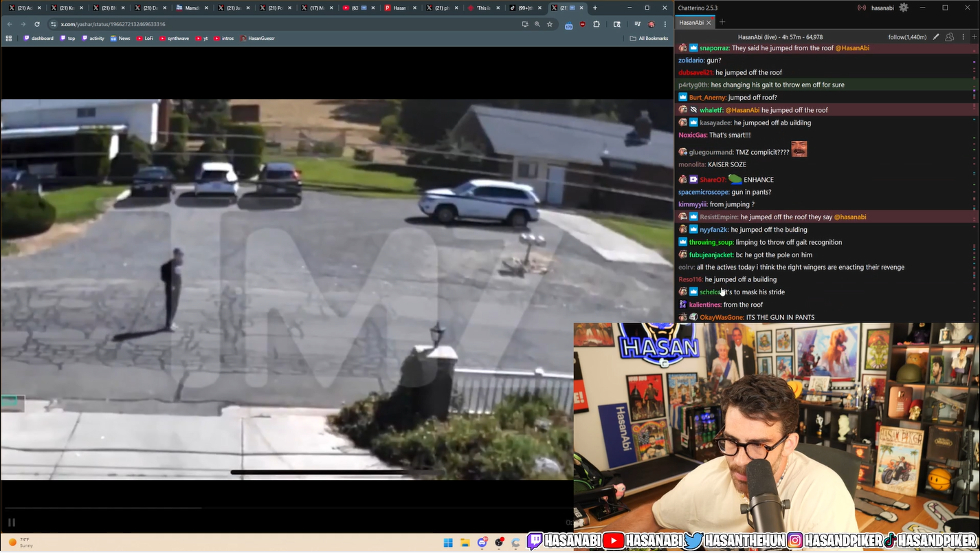980x553 pixels.
Task: Open the zoom magnifier icon in address bar
Action: (x=537, y=24)
